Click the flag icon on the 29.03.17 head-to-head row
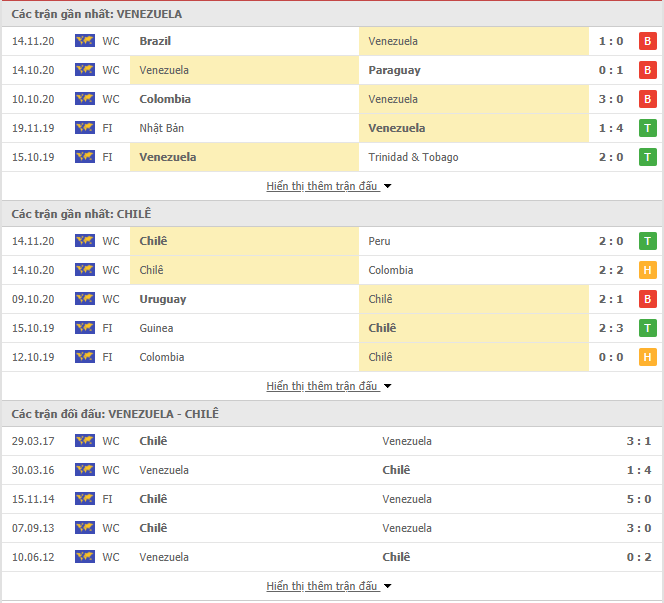Image resolution: width=664 pixels, height=603 pixels. tap(85, 441)
